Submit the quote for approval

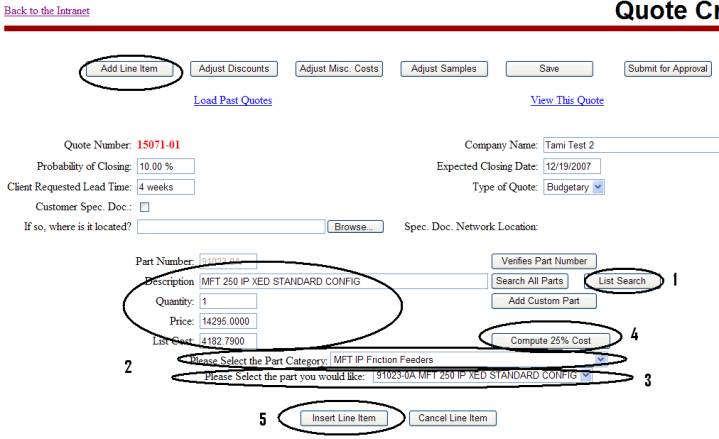(667, 69)
